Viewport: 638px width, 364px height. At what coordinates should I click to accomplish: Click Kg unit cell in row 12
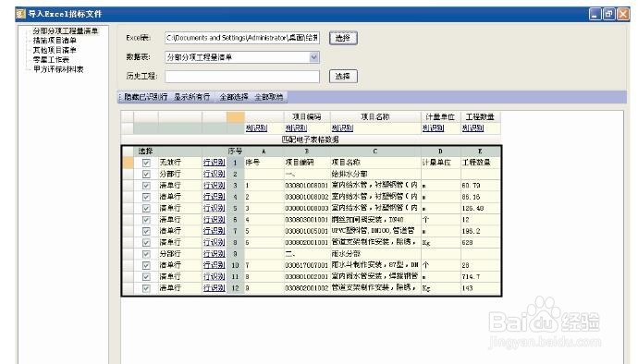click(441, 288)
